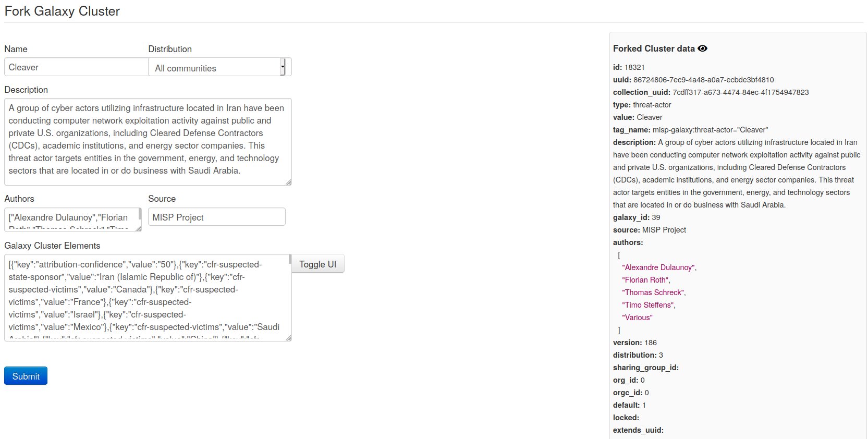Click the Forked Cluster data heading
Screen dimensions: 868x439
(654, 48)
